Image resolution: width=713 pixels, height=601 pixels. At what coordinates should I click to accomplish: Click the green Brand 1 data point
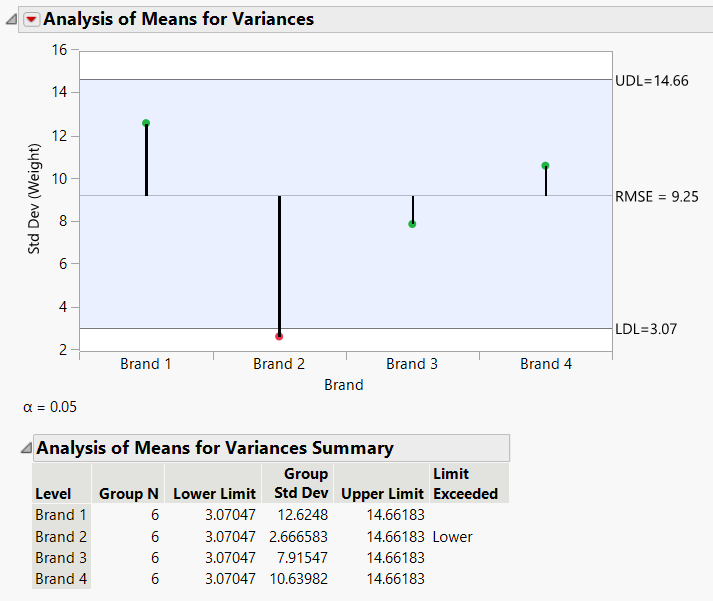(x=146, y=123)
